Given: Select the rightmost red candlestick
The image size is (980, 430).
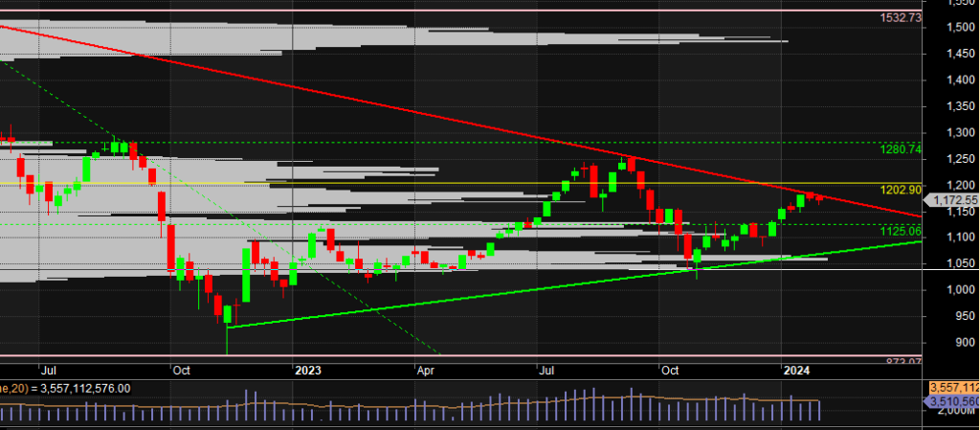Looking at the screenshot, I should pos(819,197).
